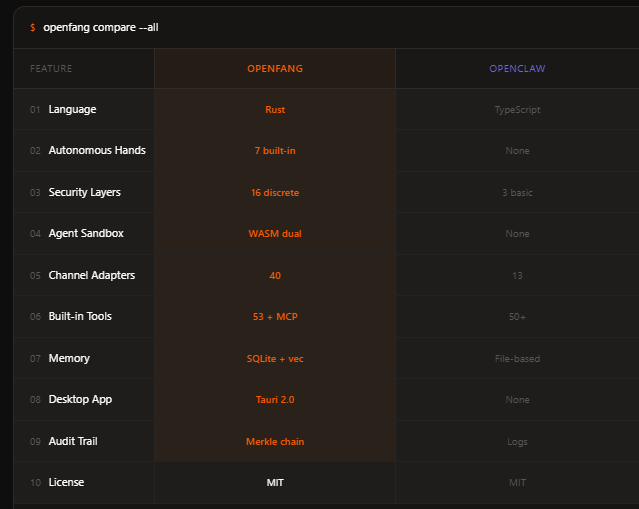Click the Desktop App row label

pos(80,399)
